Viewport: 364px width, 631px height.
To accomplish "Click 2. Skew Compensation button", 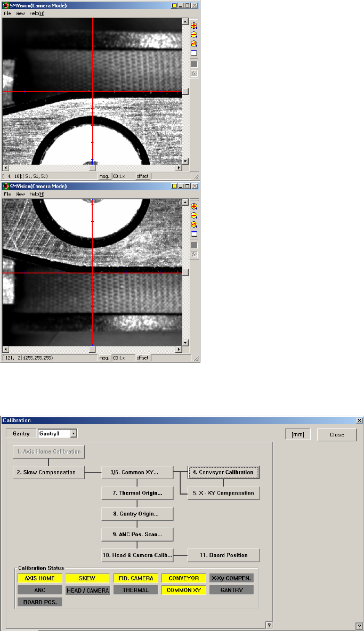I will coord(48,472).
